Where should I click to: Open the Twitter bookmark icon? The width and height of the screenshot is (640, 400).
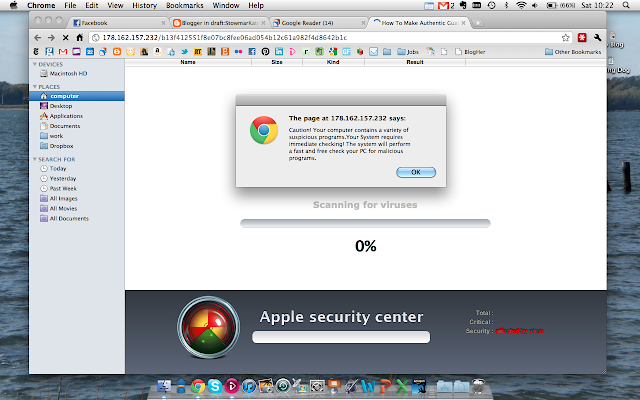click(184, 51)
